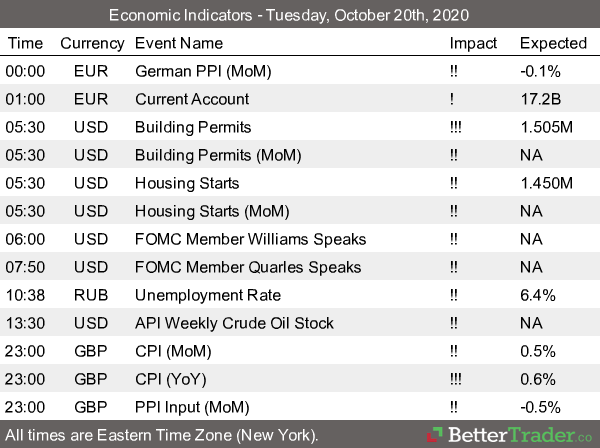Click the Currency column header
Screen dimensions: 600x448
[x=92, y=43]
